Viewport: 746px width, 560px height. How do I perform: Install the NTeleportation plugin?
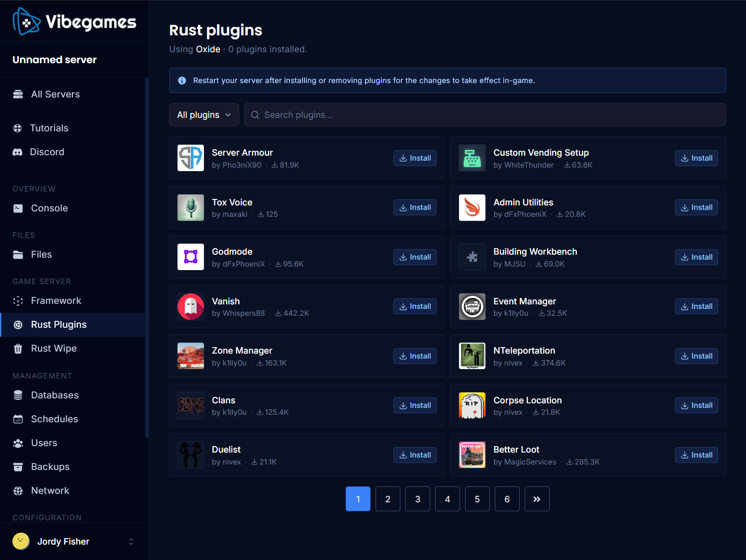pyautogui.click(x=696, y=356)
